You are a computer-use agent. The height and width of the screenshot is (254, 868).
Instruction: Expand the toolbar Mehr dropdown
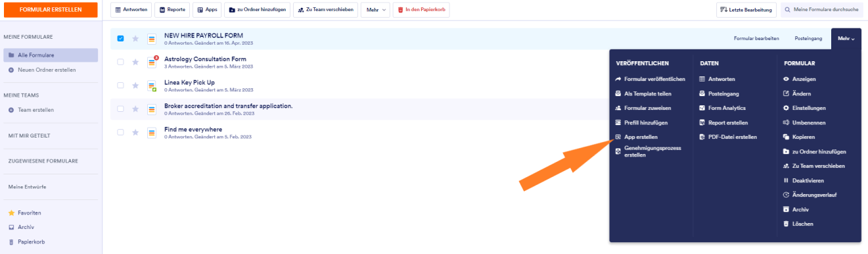[x=375, y=10]
